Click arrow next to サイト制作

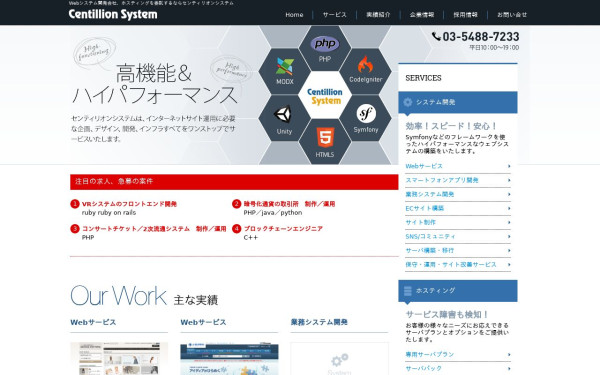[509, 222]
